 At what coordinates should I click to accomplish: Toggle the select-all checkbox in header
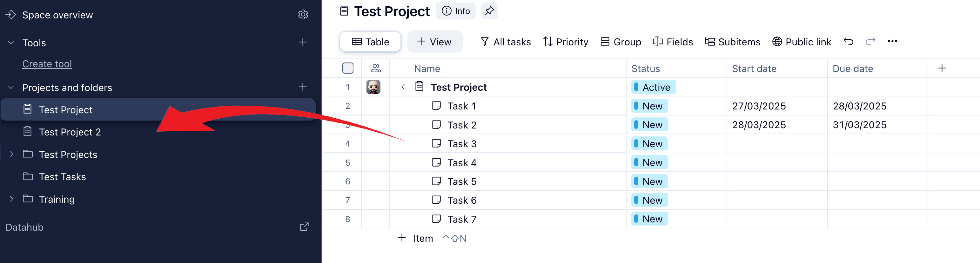[348, 69]
